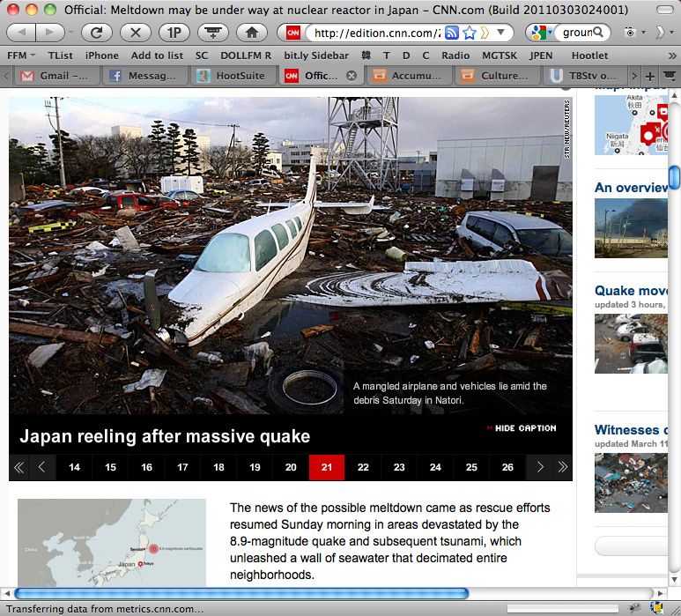Click the Japan earthquake map thumbnail
The image size is (681, 616).
[112, 543]
